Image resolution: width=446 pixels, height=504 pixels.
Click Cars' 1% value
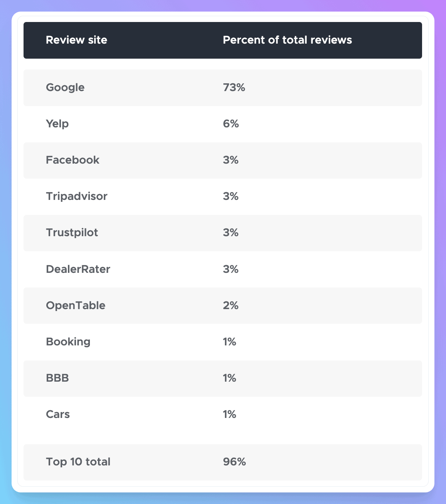point(229,414)
